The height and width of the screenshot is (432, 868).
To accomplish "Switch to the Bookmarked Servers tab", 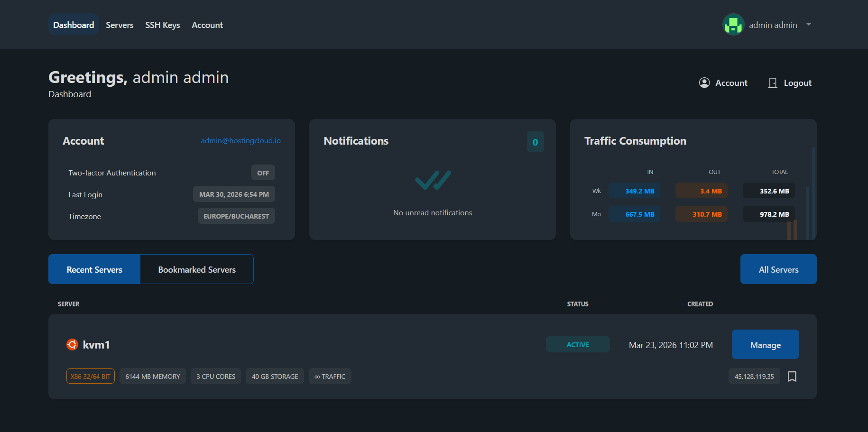I will 197,269.
